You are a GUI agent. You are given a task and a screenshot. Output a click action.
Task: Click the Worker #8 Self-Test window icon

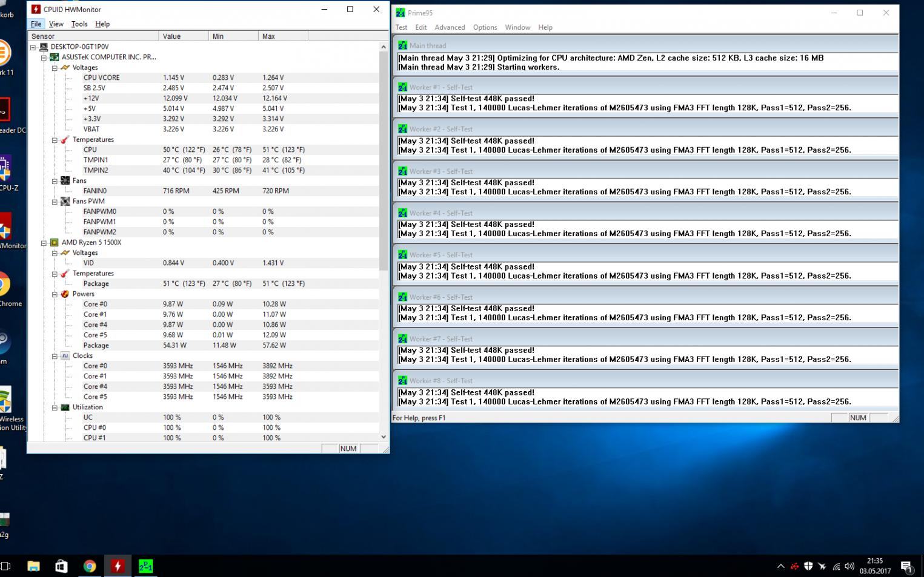click(402, 381)
